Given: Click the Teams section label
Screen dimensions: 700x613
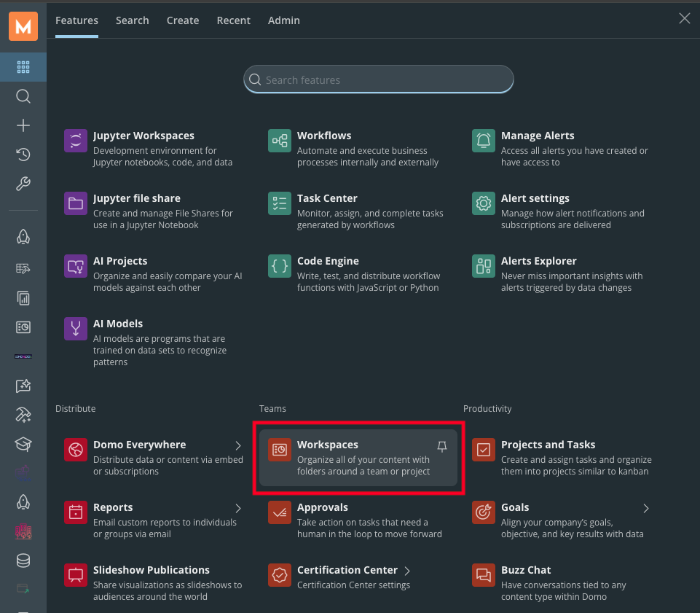Looking at the screenshot, I should point(272,408).
